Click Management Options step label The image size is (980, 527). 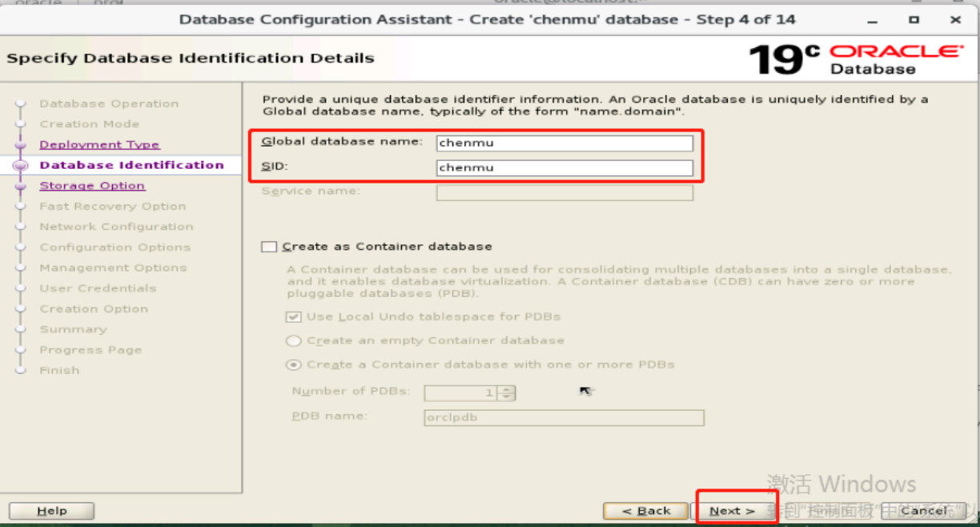[113, 268]
